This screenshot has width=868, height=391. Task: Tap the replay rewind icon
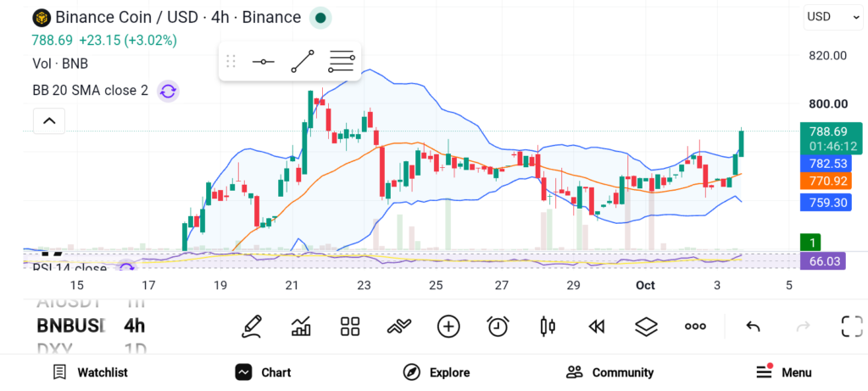(x=596, y=327)
